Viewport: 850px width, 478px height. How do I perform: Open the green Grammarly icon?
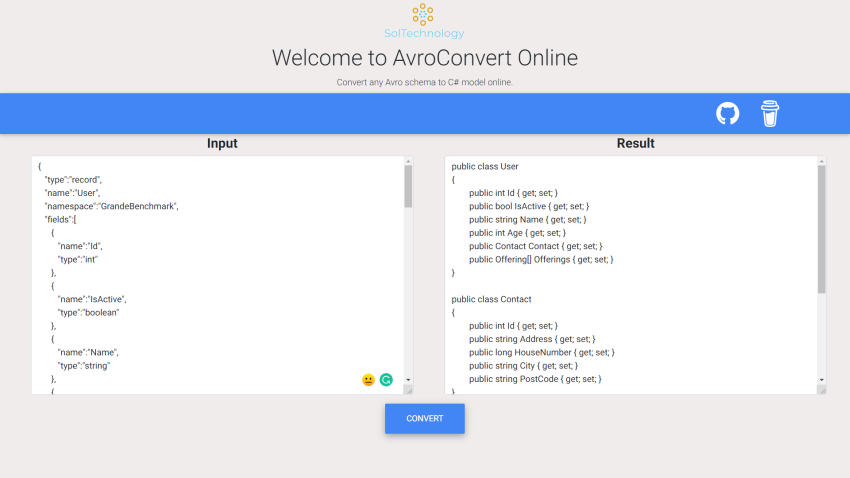click(x=386, y=380)
